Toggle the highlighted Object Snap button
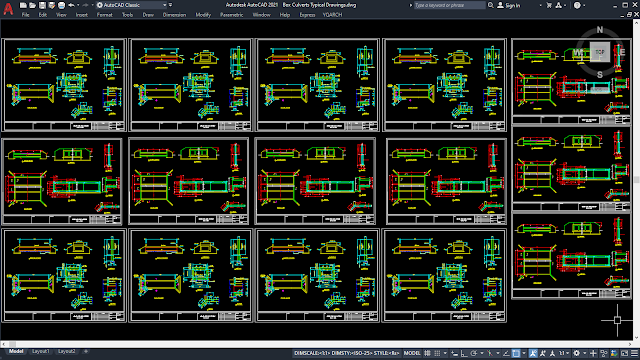Viewport: 640px width, 360px height. click(516, 353)
